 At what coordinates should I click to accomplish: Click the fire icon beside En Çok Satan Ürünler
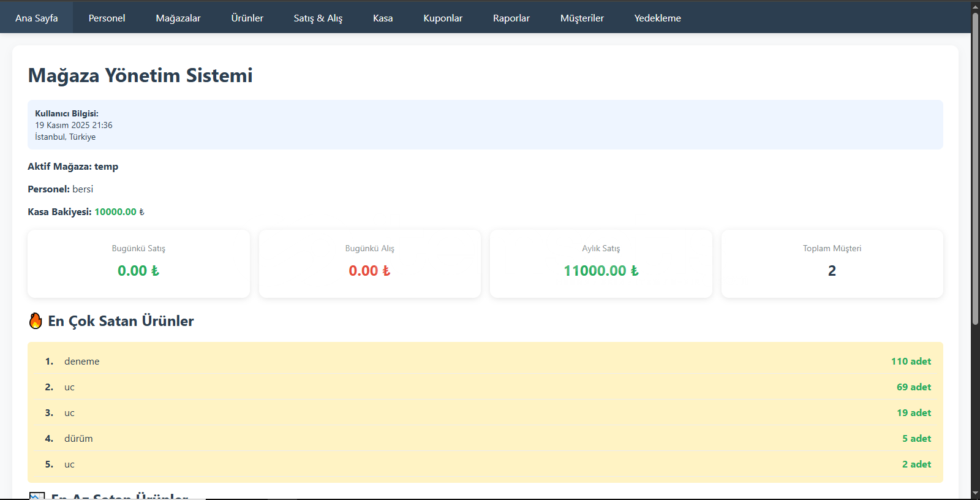pyautogui.click(x=36, y=320)
